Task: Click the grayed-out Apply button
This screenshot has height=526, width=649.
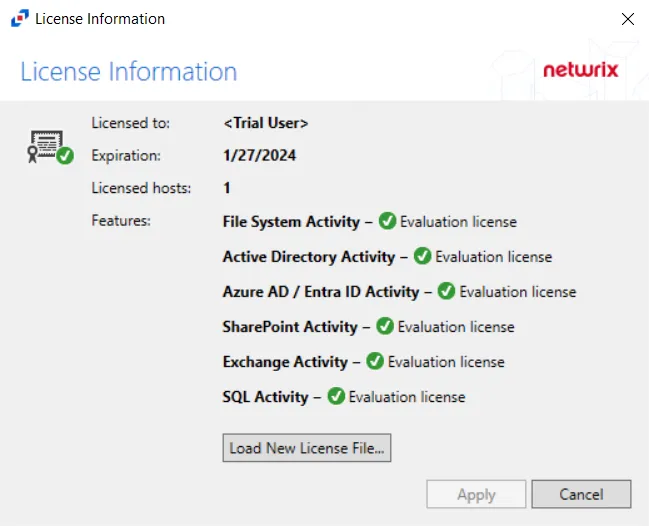Action: click(476, 494)
